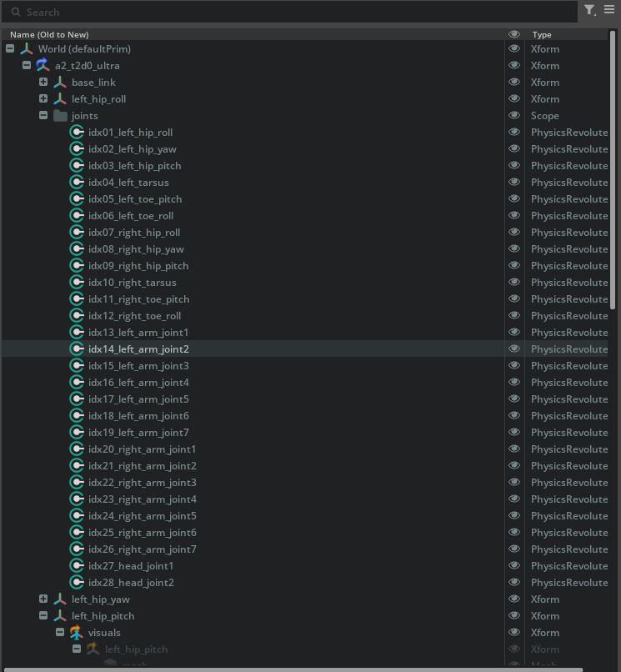This screenshot has width=621, height=672.
Task: Expand the left_hip_yaw tree node
Action: tap(43, 599)
